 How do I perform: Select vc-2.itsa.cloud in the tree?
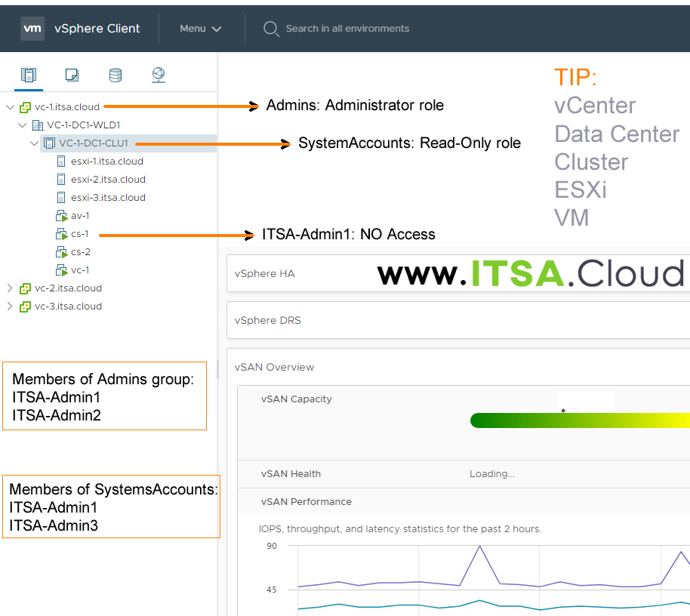(x=68, y=288)
